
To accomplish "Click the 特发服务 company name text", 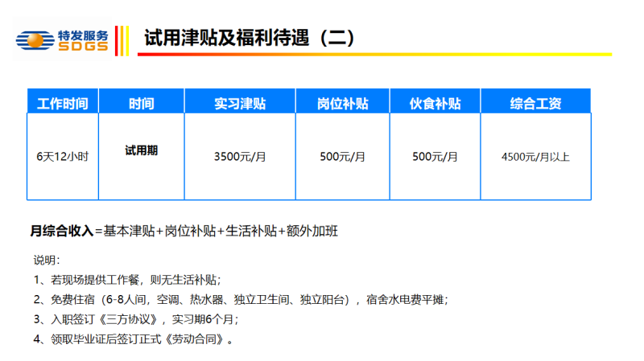I will [82, 35].
